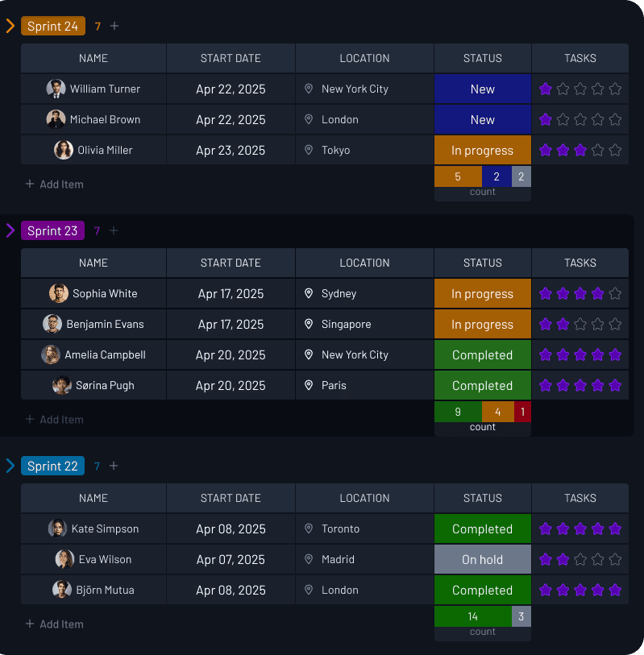The width and height of the screenshot is (644, 655).
Task: Collapse the Sprint 23 group chevron
Action: click(x=10, y=230)
